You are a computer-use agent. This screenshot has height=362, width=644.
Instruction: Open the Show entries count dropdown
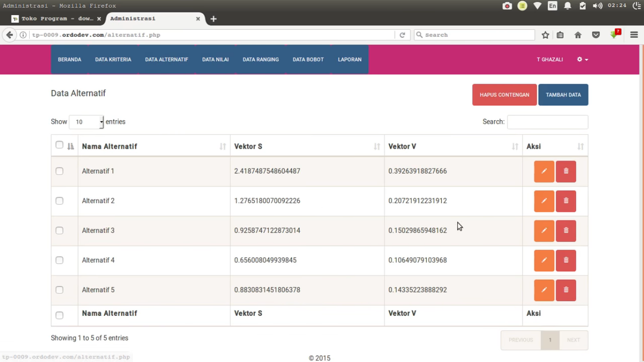click(86, 122)
